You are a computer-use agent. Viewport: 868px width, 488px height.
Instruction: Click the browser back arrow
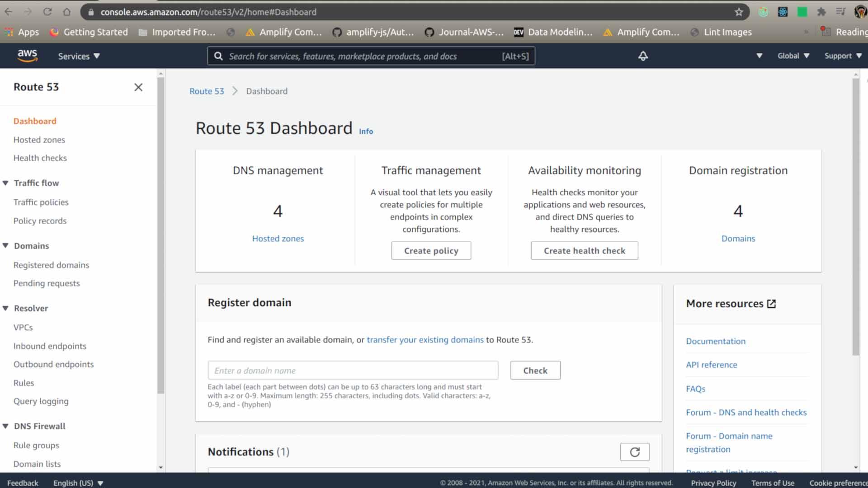[9, 12]
